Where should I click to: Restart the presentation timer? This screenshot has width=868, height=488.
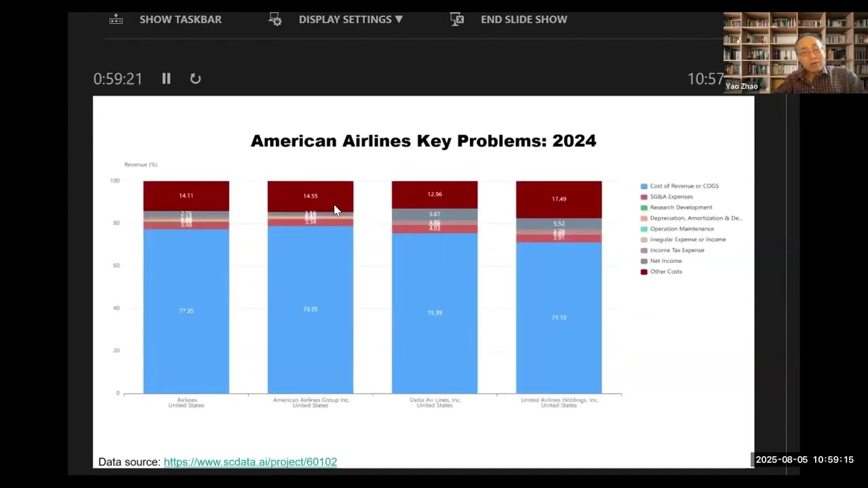(195, 79)
